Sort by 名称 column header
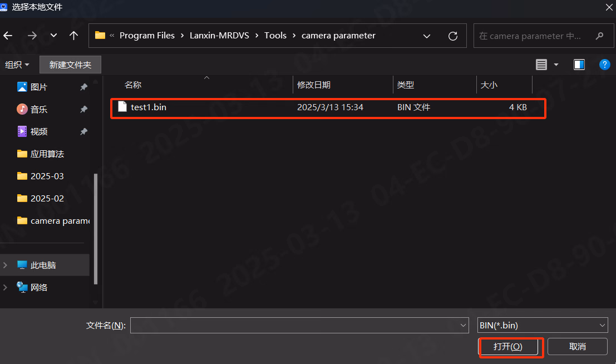 133,85
